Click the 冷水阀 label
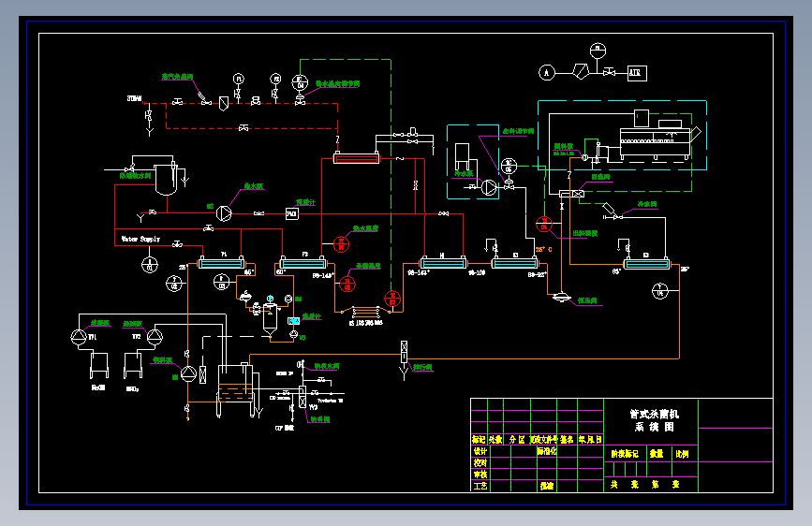The width and height of the screenshot is (812, 526). (647, 204)
